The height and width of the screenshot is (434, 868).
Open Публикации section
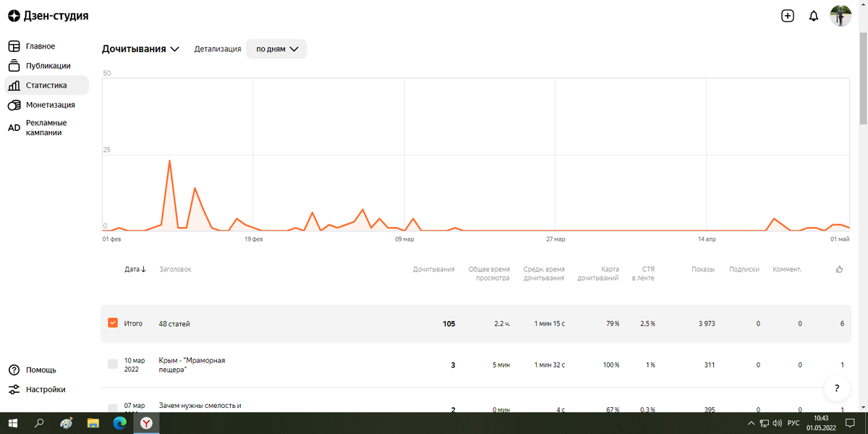[x=48, y=66]
